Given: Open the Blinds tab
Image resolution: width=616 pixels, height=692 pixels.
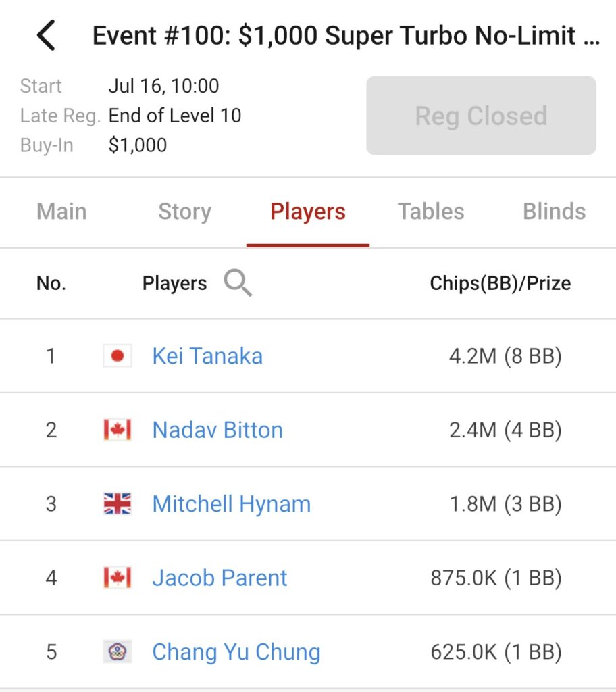Looking at the screenshot, I should pos(555,212).
